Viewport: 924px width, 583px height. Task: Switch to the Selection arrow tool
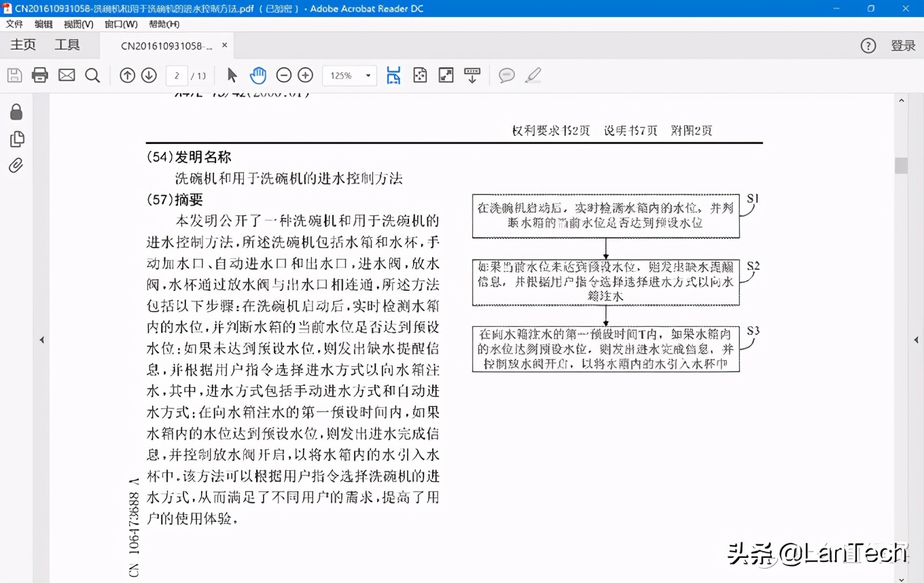[x=232, y=75]
